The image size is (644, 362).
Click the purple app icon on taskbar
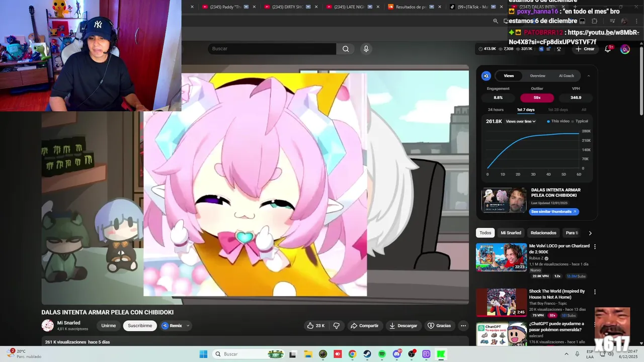pyautogui.click(x=426, y=354)
